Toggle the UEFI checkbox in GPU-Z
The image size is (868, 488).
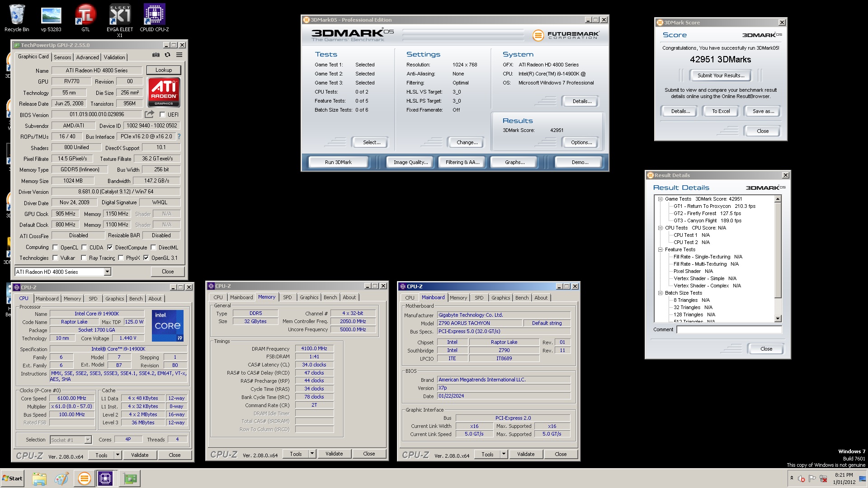pos(163,115)
